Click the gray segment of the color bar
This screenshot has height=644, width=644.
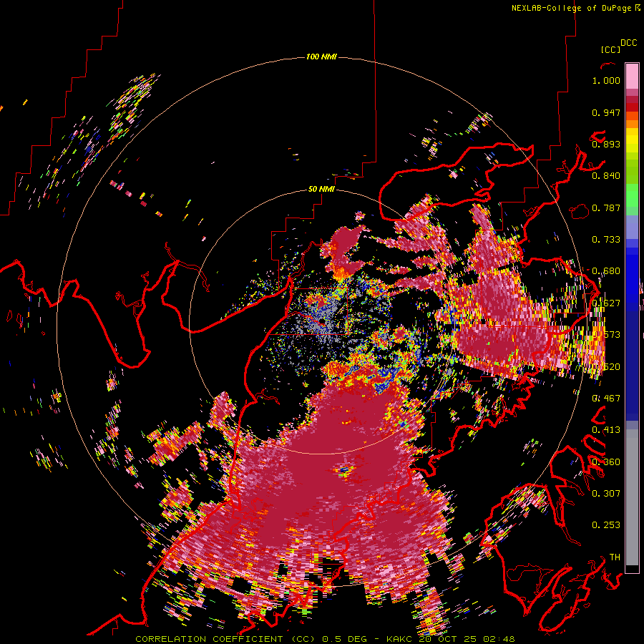(632, 497)
